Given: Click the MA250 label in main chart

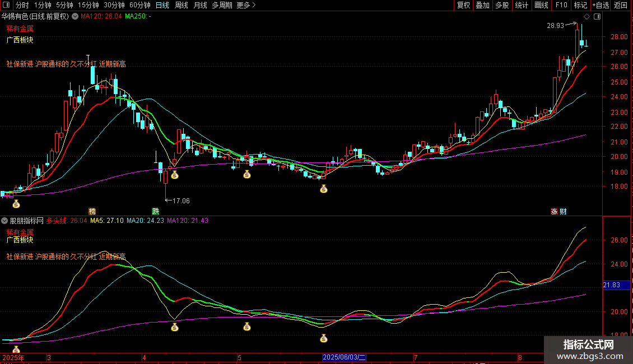Looking at the screenshot, I should pos(138,17).
